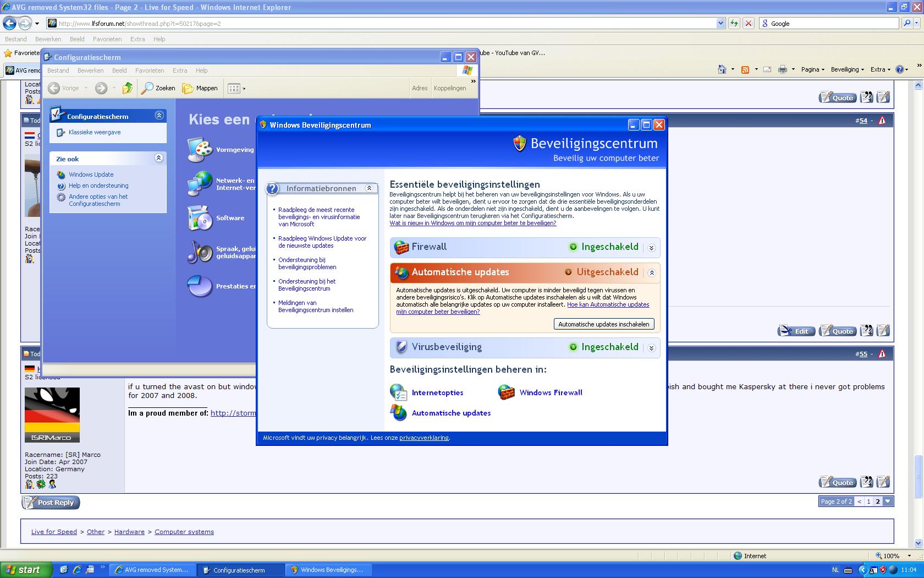Click the Read Mail envelope icon
The width and height of the screenshot is (924, 578).
click(x=767, y=69)
